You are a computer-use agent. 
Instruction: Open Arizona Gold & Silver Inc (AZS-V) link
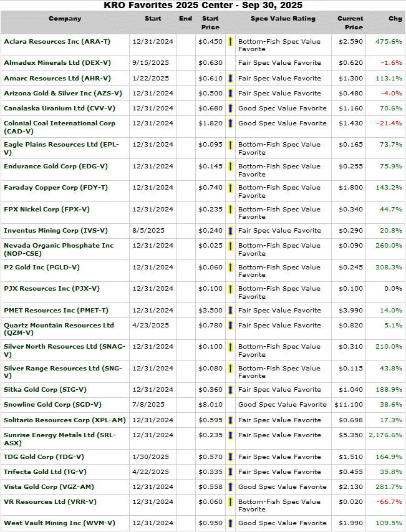[63, 94]
